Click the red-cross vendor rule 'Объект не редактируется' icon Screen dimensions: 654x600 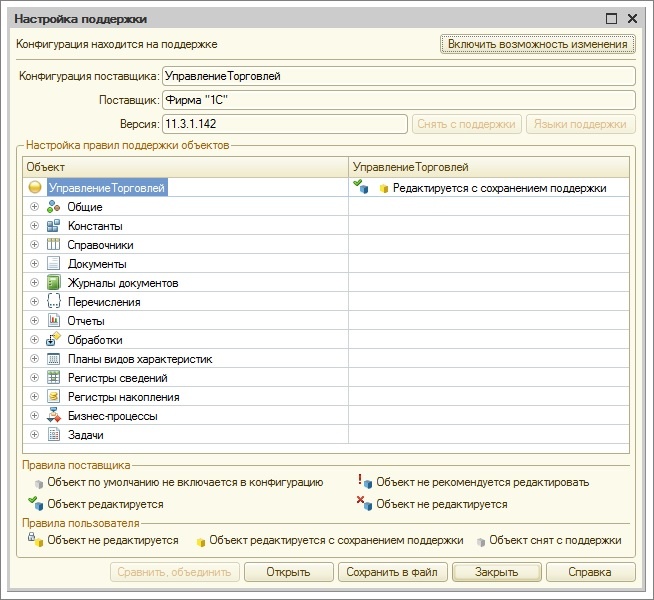365,503
